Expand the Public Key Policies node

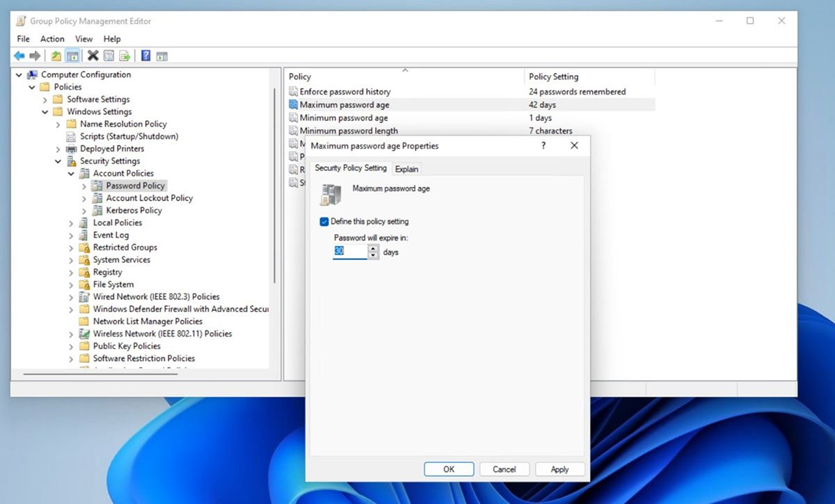[70, 346]
